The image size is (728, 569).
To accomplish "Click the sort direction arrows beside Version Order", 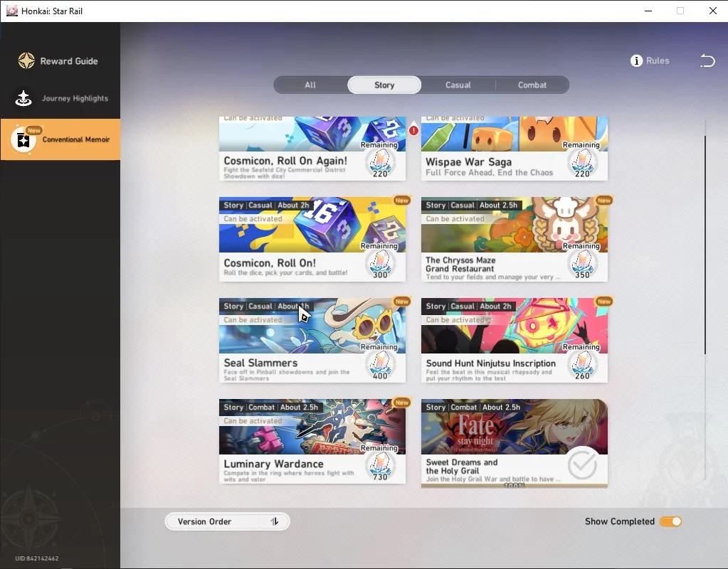I will click(275, 521).
